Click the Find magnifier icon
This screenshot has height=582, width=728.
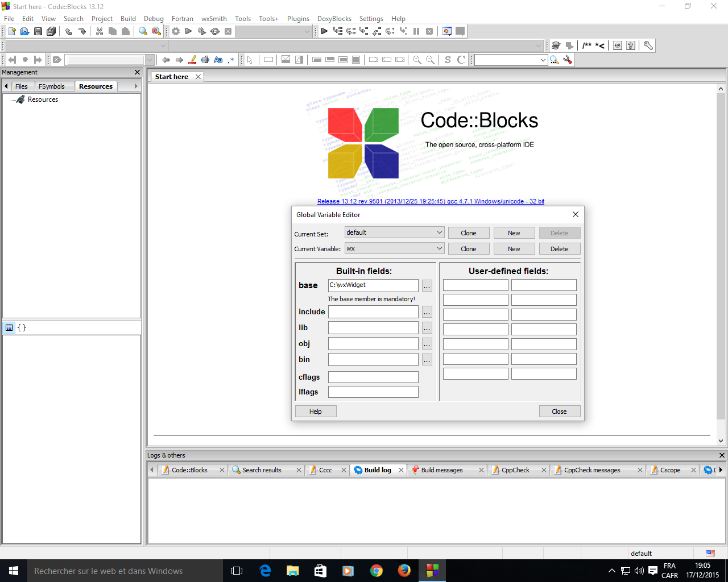[x=143, y=31]
